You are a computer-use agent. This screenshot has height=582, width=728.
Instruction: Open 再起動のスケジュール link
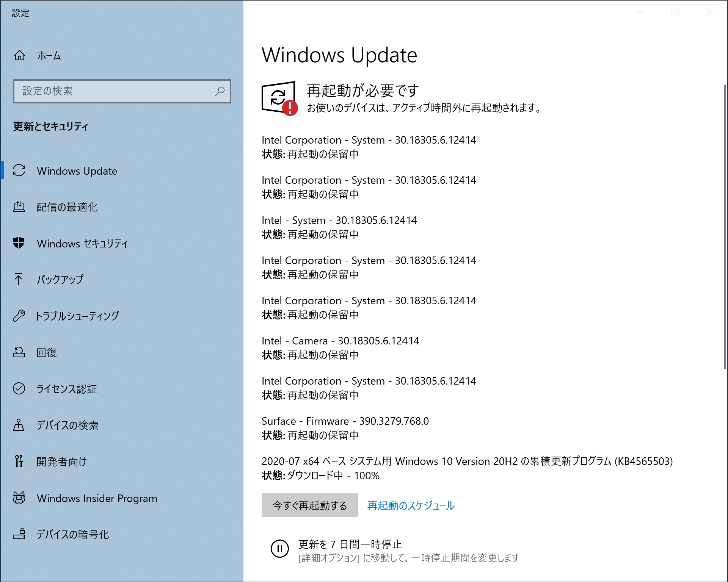(x=410, y=505)
